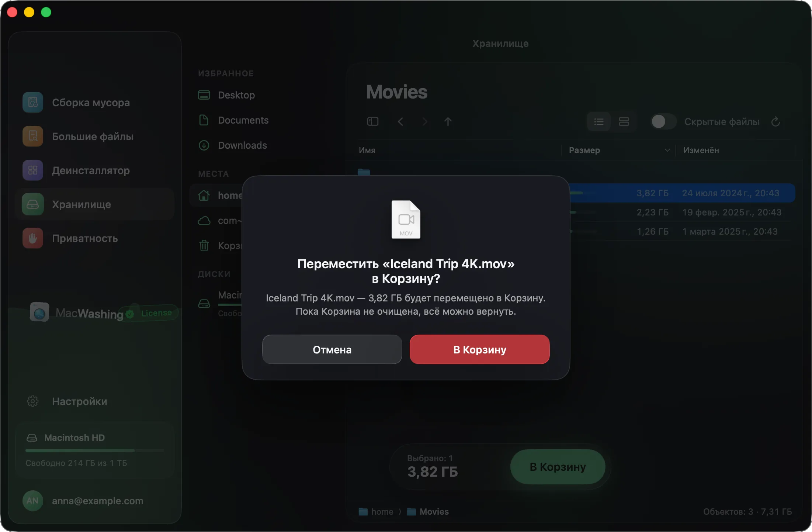Click the refresh icon
Viewport: 812px width, 532px height.
[775, 121]
